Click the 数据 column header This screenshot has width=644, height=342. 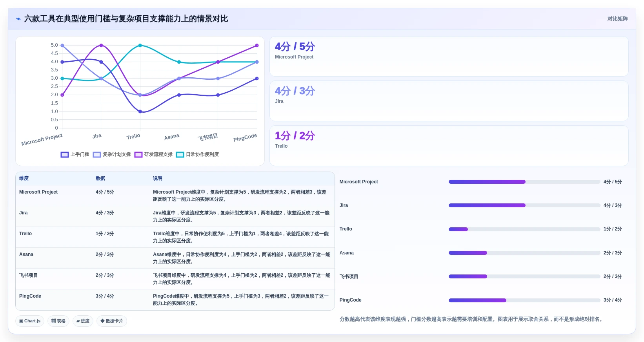tap(100, 178)
